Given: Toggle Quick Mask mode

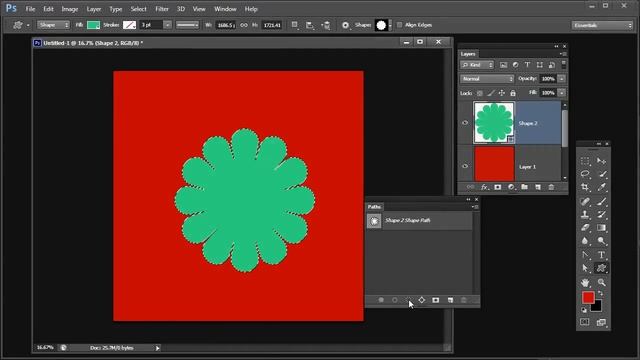Looking at the screenshot, I should [585, 322].
